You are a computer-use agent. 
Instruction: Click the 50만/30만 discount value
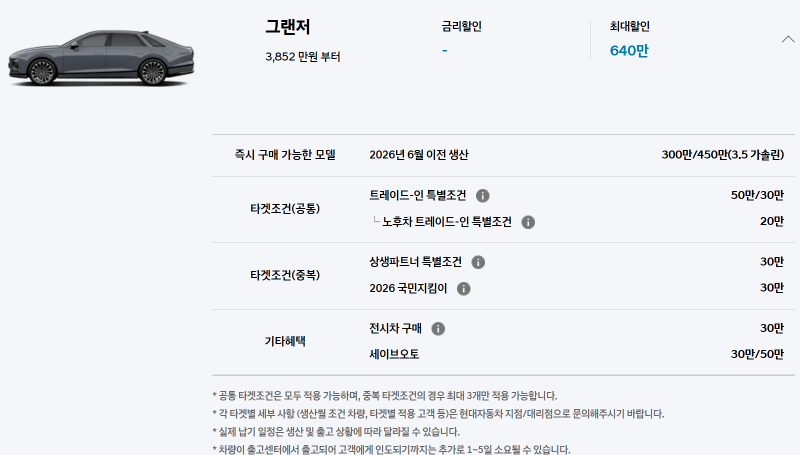pyautogui.click(x=757, y=195)
